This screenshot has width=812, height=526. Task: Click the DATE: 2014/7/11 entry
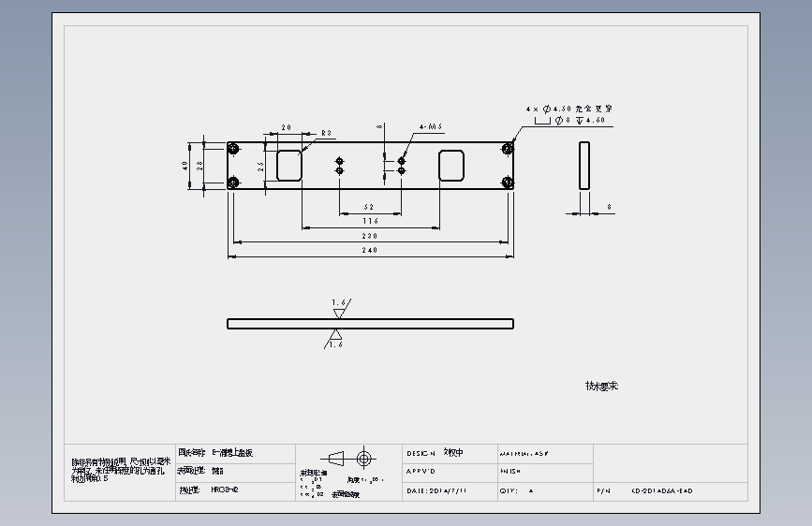click(x=436, y=490)
